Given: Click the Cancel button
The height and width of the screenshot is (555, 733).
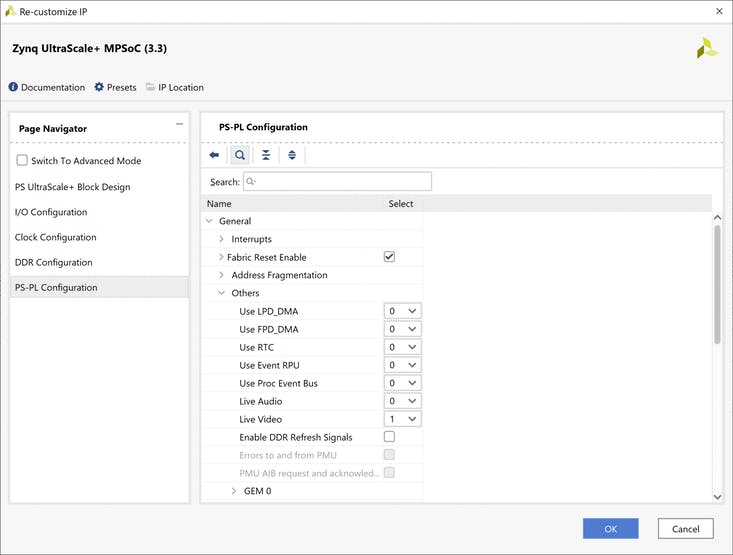Looking at the screenshot, I should pyautogui.click(x=685, y=528).
